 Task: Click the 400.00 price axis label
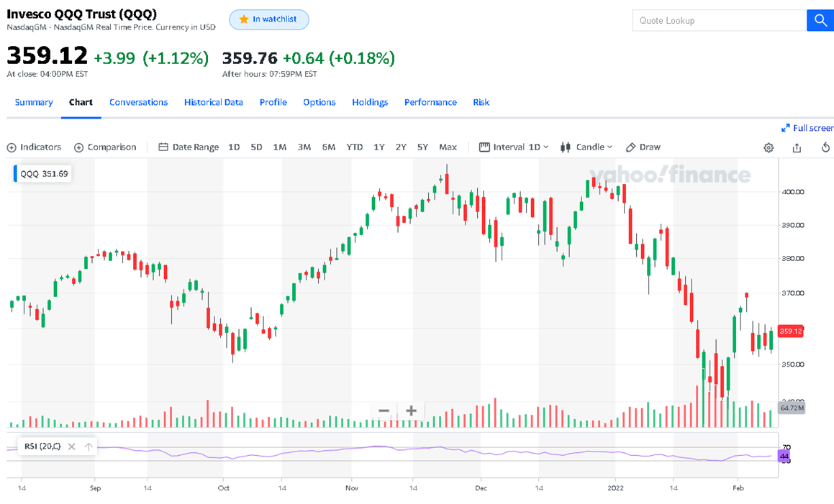click(x=792, y=192)
